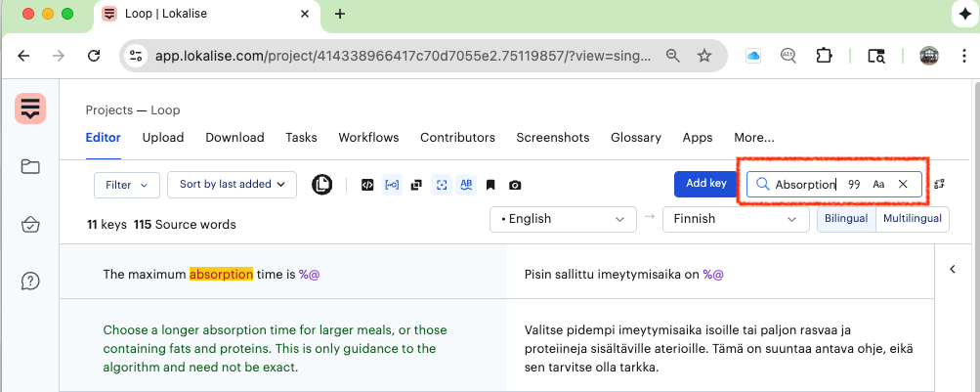Screen dimensions: 980x392
Task: Open the Filter dropdown
Action: (126, 184)
